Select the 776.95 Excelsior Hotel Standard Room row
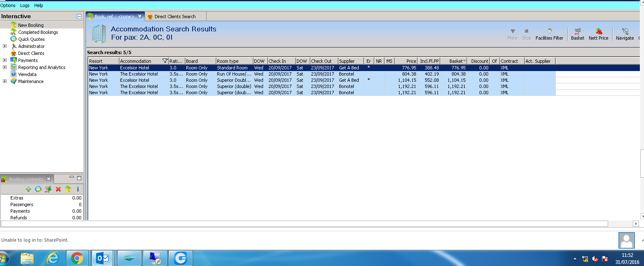The image size is (644, 266). point(322,68)
